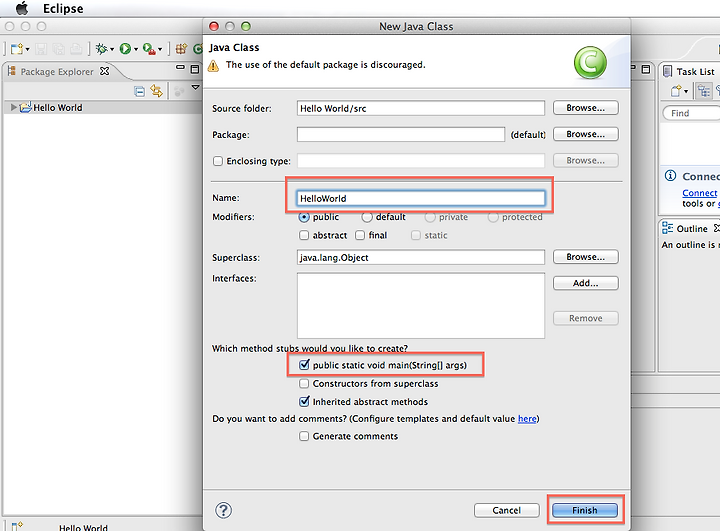Open the Connect link in Task List

[699, 193]
